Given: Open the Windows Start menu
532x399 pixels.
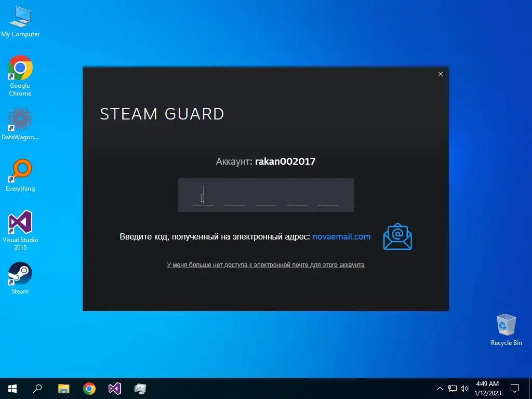Looking at the screenshot, I should (x=12, y=389).
